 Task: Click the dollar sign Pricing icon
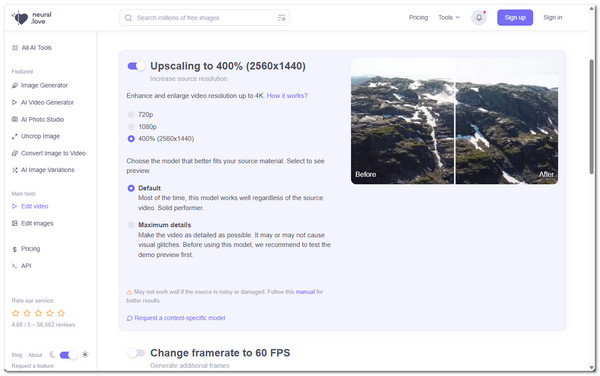(15, 249)
